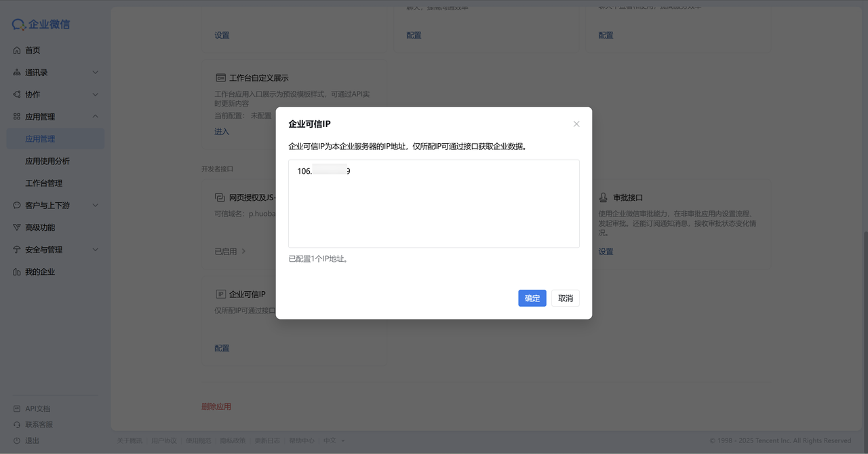This screenshot has height=454, width=868.
Task: Click the 首页 home icon
Action: (17, 50)
